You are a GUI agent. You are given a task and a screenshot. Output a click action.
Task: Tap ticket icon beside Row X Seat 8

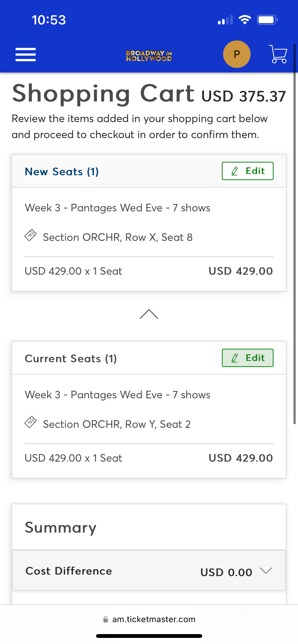tap(31, 235)
